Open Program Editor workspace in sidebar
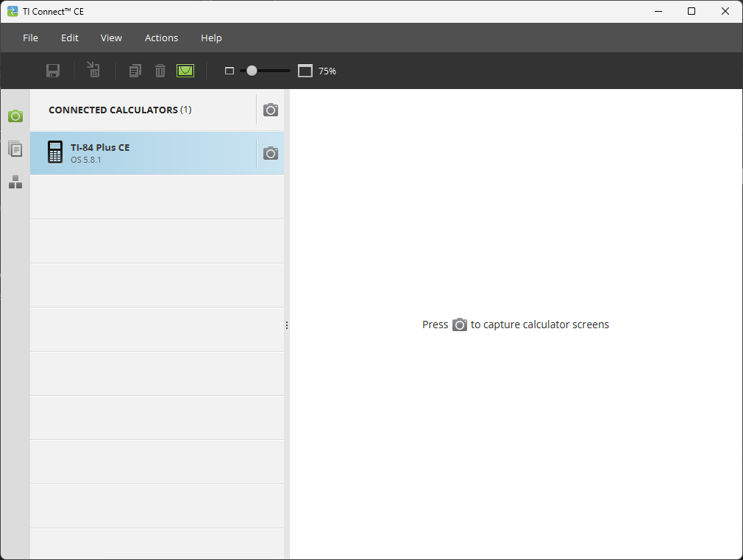Image resolution: width=743 pixels, height=560 pixels. coord(15,182)
